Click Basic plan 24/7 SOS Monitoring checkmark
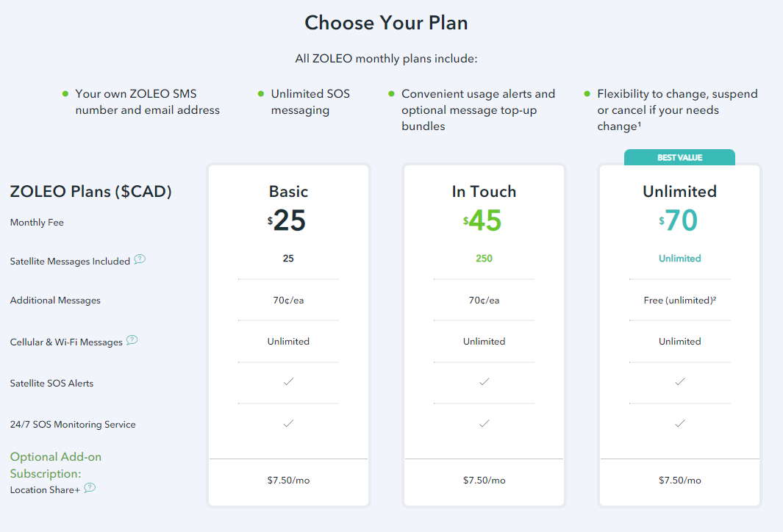Screen dimensions: 783x532 point(288,424)
